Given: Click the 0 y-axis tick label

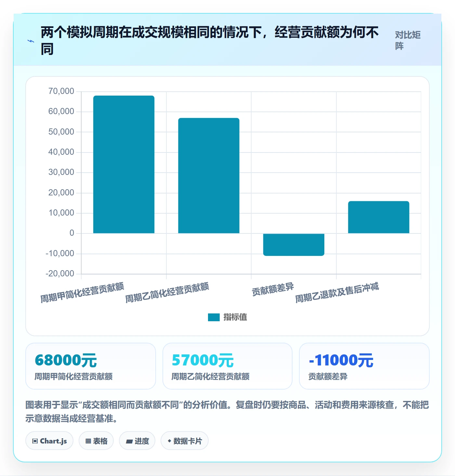Looking at the screenshot, I should (72, 233).
